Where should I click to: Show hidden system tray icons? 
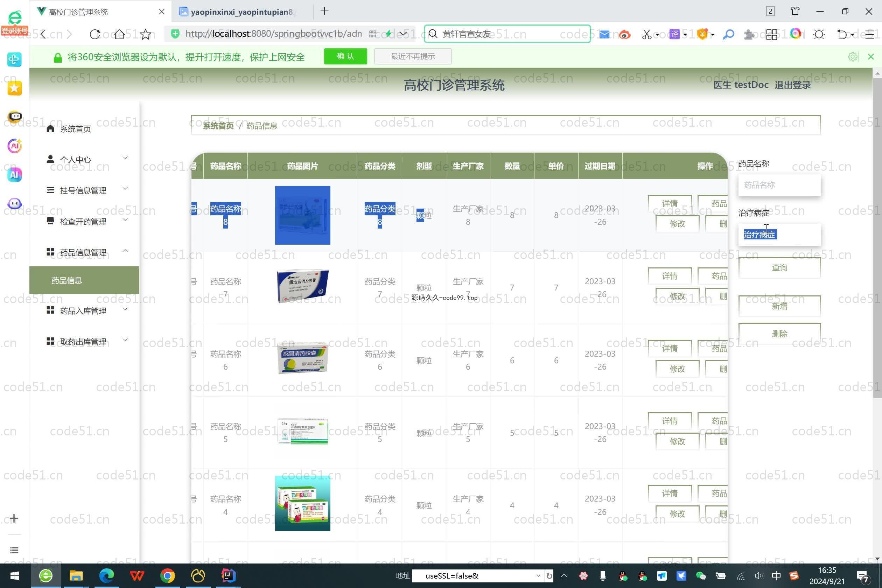(563, 576)
